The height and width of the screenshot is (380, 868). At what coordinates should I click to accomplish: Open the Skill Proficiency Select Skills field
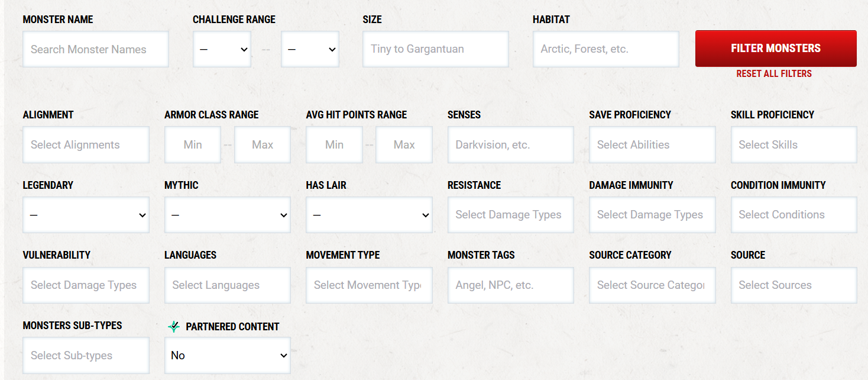click(x=793, y=144)
